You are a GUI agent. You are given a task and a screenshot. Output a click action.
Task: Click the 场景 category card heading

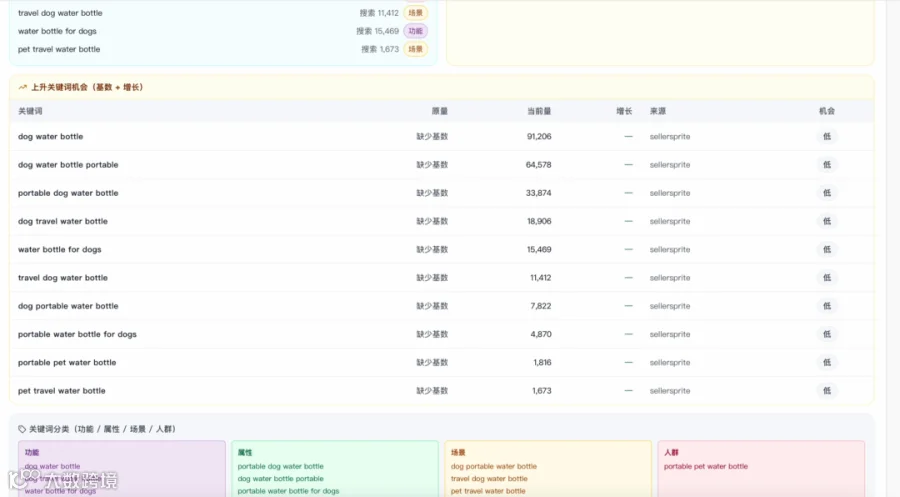tap(458, 452)
